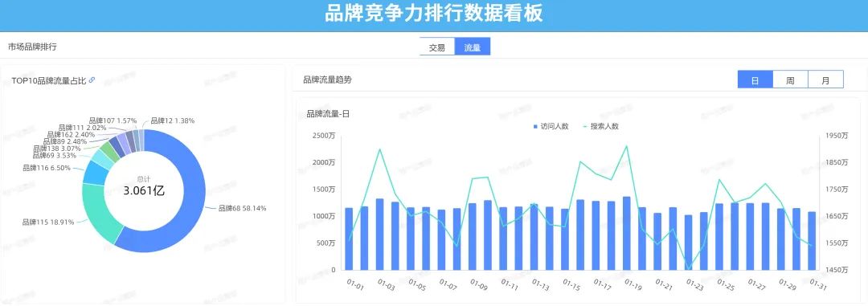Click the 品牌12 1.38% label
Image resolution: width=868 pixels, height=306 pixels.
(172, 120)
